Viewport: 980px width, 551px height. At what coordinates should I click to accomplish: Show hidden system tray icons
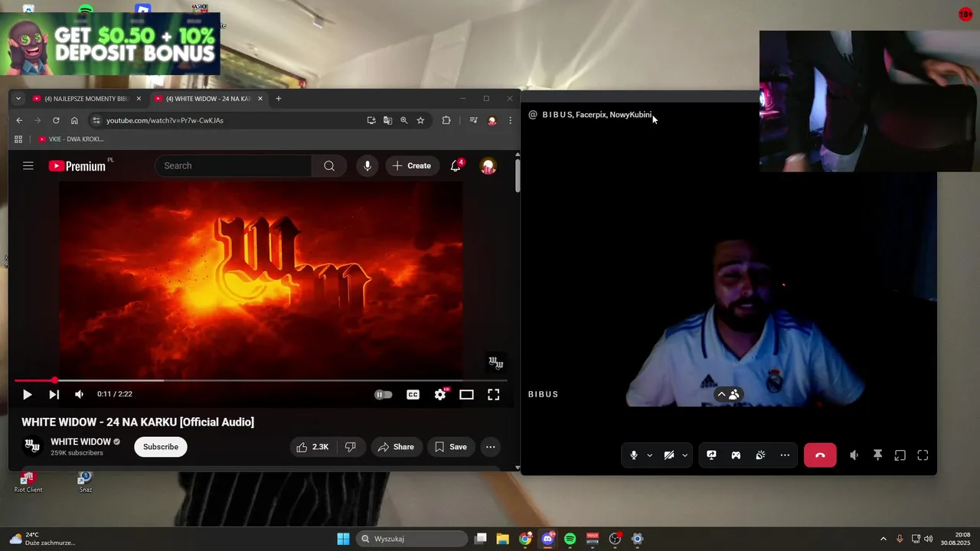coord(883,539)
